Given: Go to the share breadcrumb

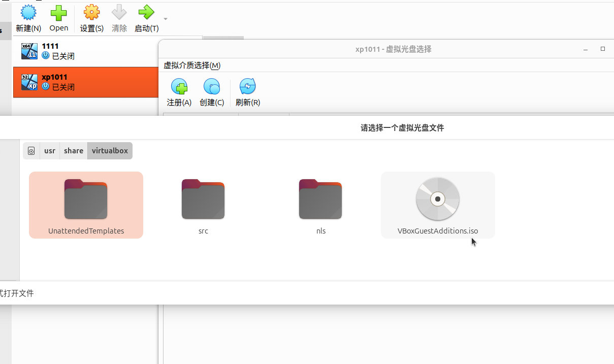Looking at the screenshot, I should (x=74, y=151).
